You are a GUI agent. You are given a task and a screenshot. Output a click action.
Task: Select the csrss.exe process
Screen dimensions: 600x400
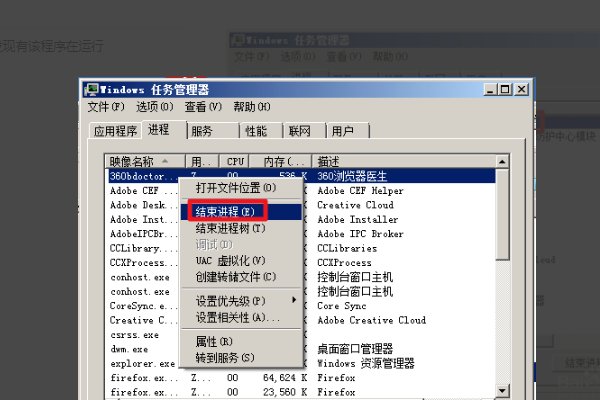[x=134, y=335]
